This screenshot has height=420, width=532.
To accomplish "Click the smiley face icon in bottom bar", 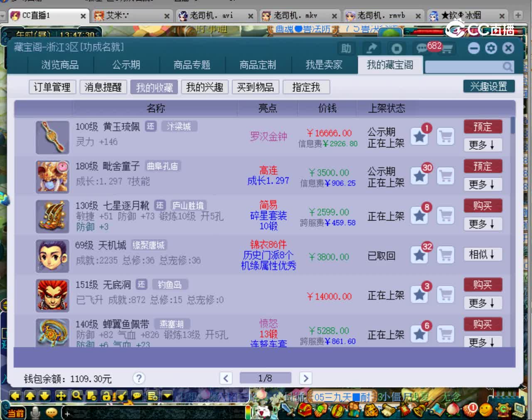I will pyautogui.click(x=486, y=410).
